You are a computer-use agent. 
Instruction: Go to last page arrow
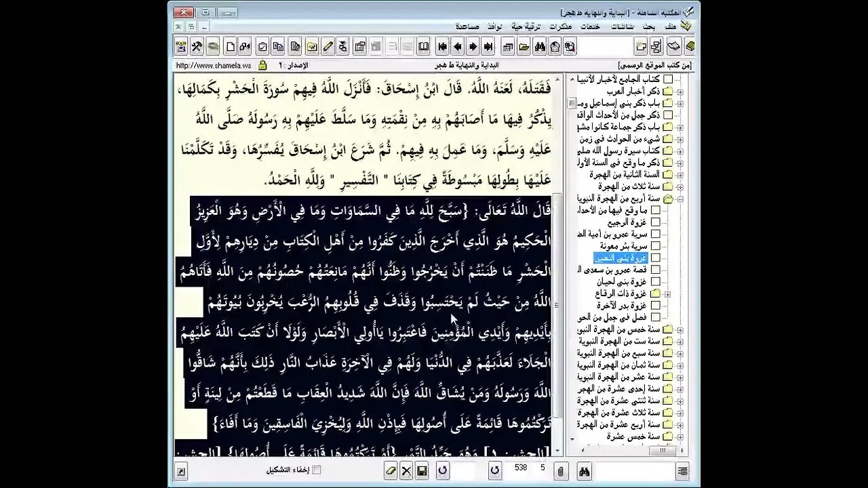pos(488,47)
